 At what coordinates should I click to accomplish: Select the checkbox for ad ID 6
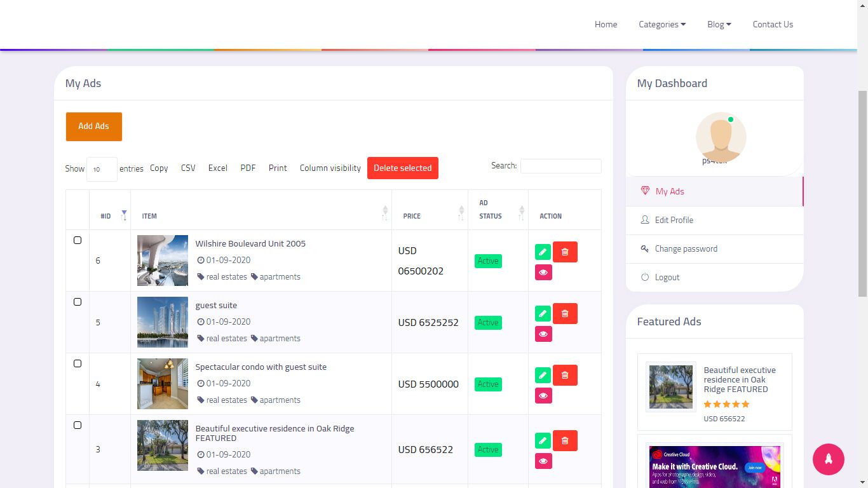[78, 240]
